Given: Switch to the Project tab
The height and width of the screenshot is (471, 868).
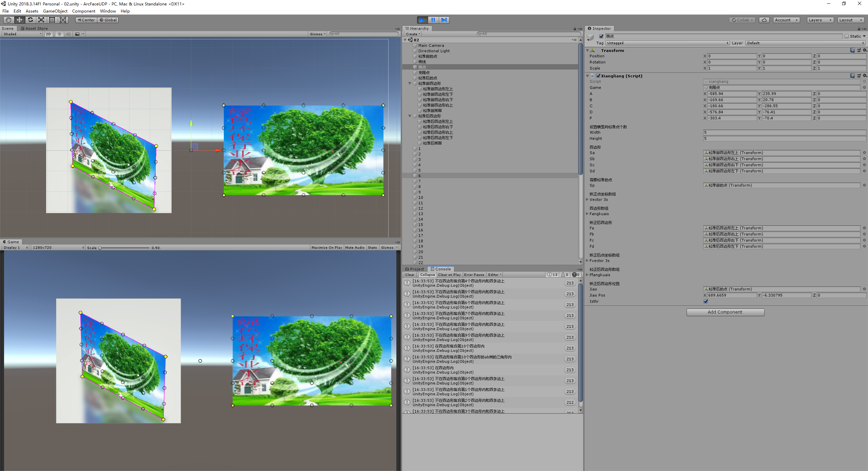Looking at the screenshot, I should pyautogui.click(x=415, y=269).
